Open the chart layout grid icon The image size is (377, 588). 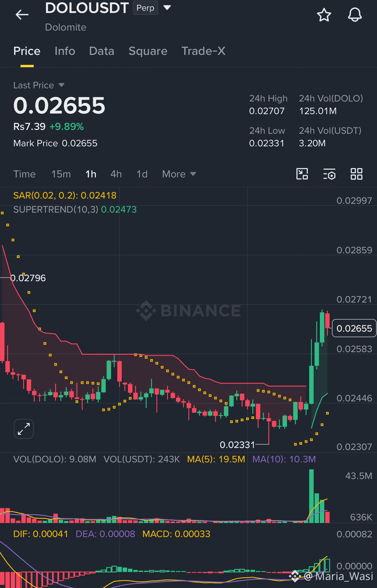point(357,174)
